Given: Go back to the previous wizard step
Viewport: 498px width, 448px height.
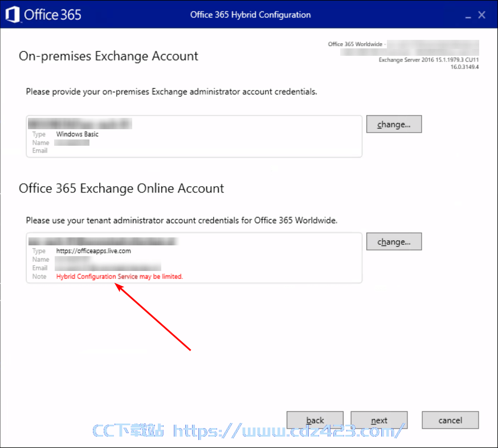Looking at the screenshot, I should click(x=315, y=420).
